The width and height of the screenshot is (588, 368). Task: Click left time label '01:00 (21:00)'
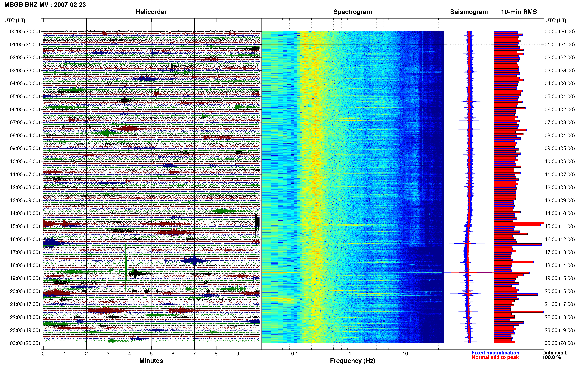point(25,45)
